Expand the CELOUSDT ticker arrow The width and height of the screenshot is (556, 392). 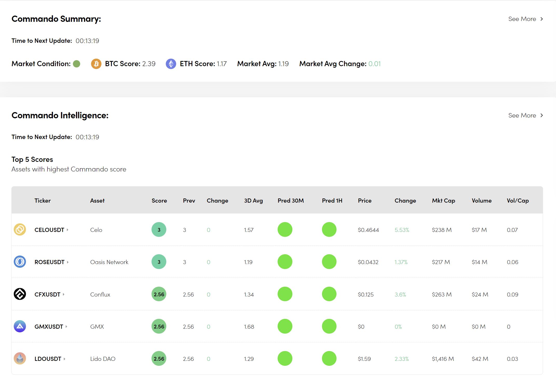(67, 230)
